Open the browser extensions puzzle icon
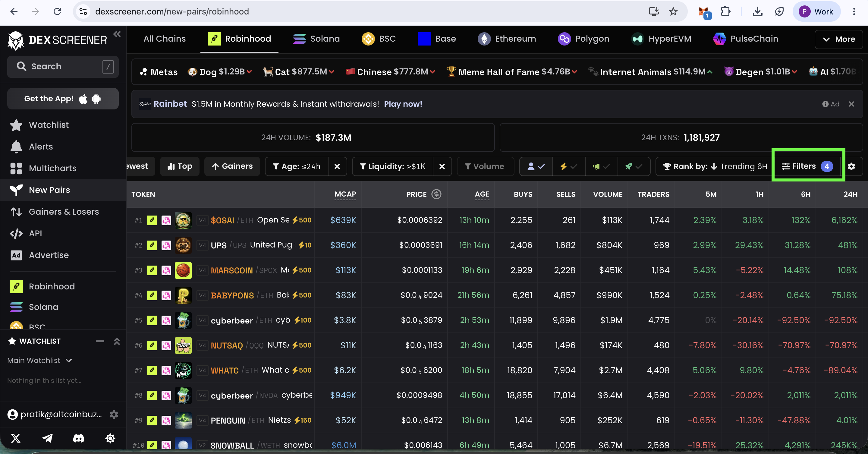 point(725,11)
